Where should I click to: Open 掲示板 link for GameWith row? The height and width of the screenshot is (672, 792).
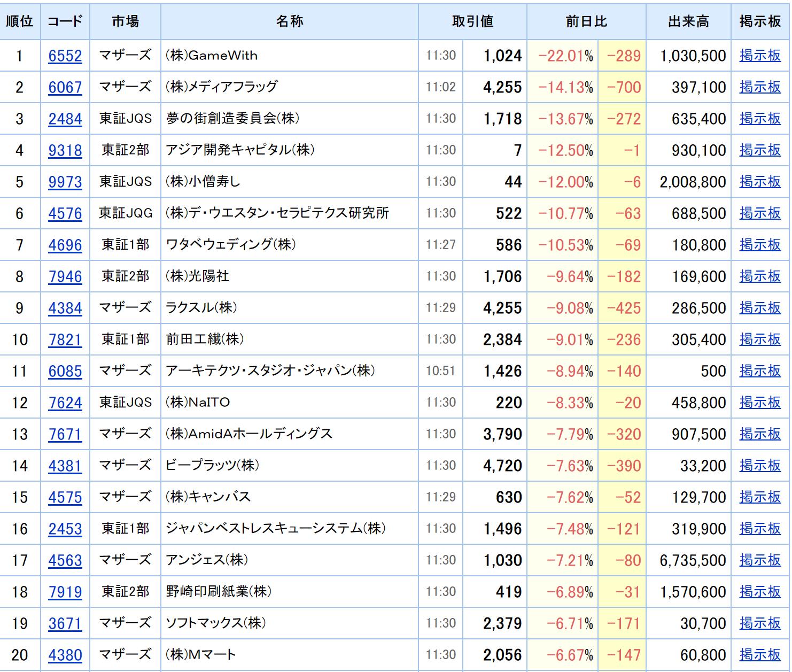(x=760, y=55)
